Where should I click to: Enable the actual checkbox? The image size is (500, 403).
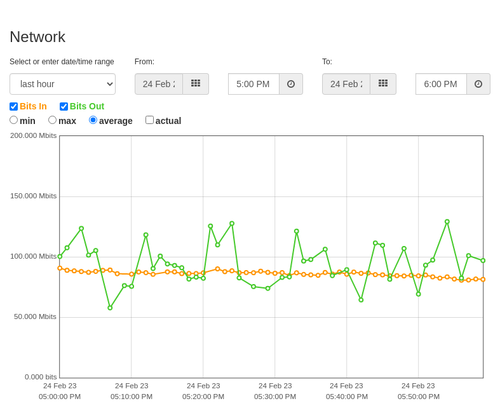149,120
